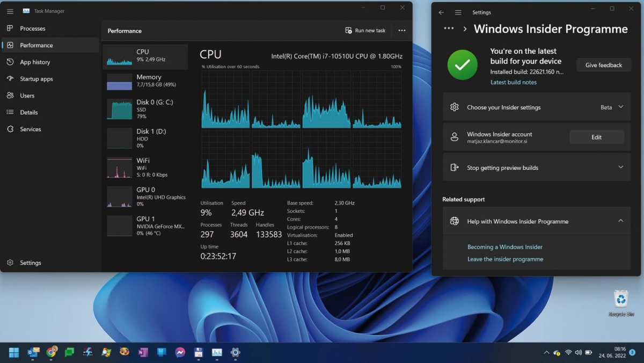644x363 pixels.
Task: Collapse Help with Windows Insider Programme
Action: (x=537, y=221)
